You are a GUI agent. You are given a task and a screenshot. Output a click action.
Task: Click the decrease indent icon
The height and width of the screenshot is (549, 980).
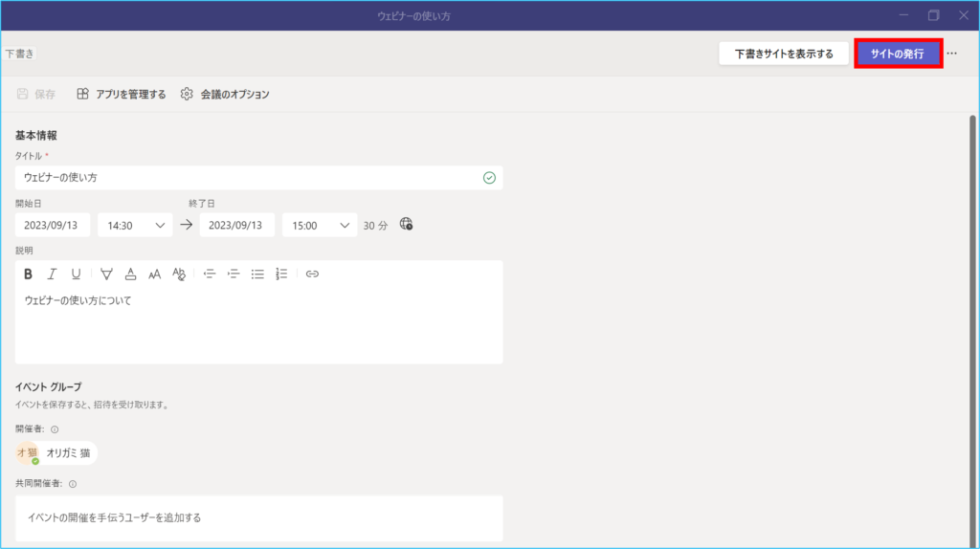(x=210, y=274)
